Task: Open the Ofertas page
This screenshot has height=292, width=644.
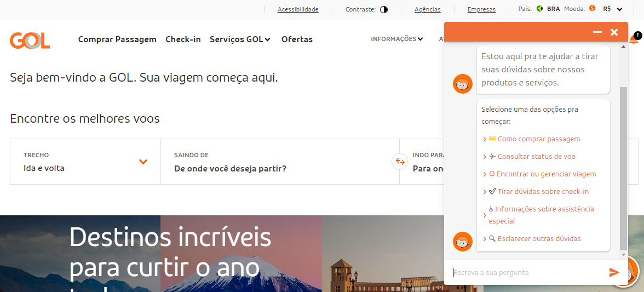Action: [297, 39]
